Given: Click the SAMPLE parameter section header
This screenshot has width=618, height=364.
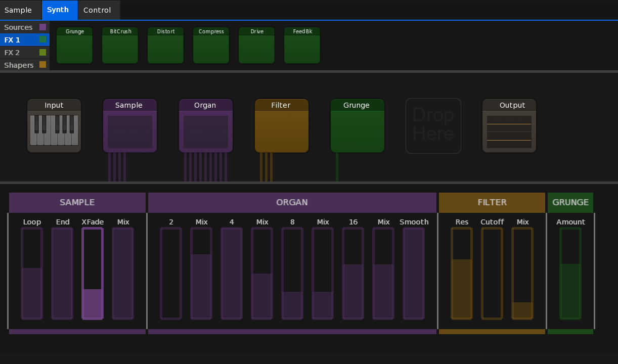Looking at the screenshot, I should coord(77,202).
